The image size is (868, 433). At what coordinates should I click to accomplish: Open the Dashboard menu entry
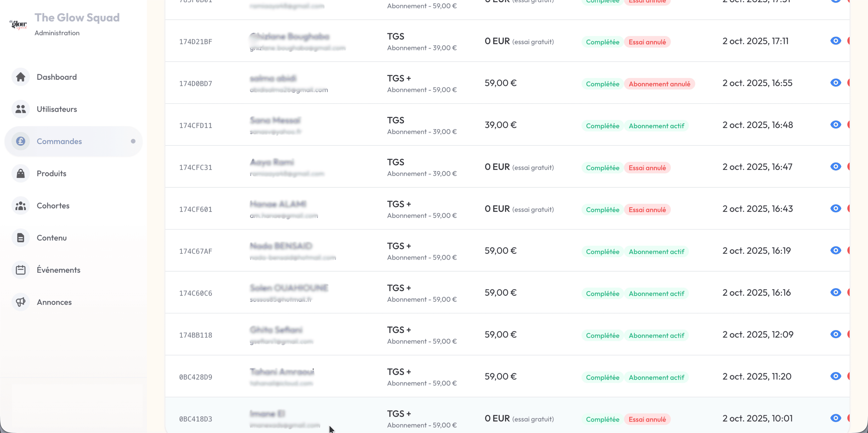click(56, 77)
